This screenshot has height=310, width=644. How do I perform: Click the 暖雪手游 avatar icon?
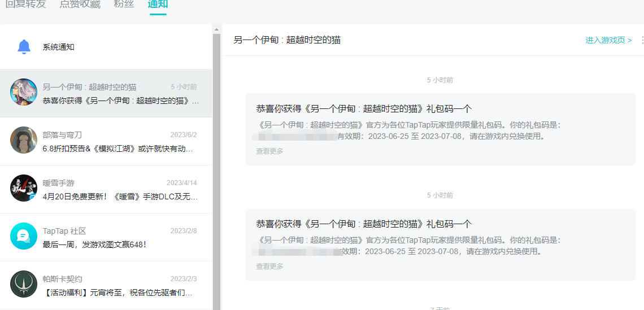(24, 188)
